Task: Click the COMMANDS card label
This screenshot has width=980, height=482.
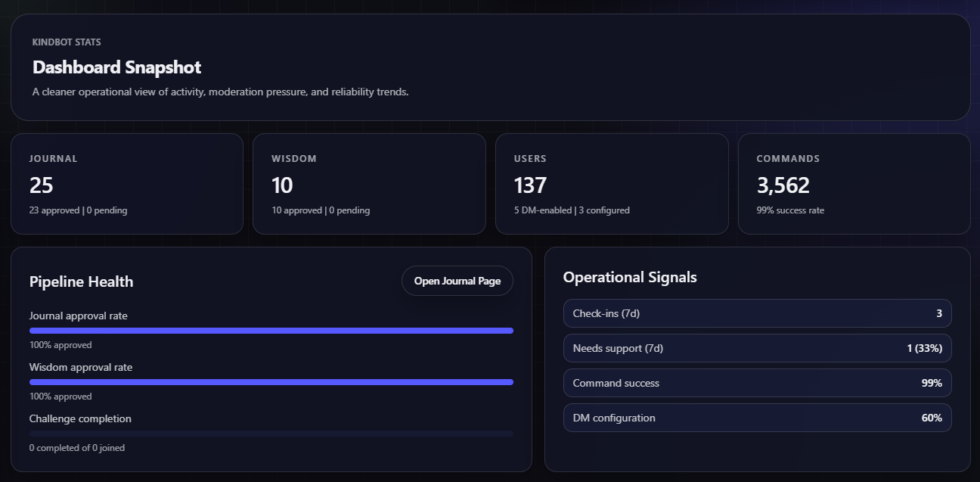Action: pyautogui.click(x=788, y=159)
